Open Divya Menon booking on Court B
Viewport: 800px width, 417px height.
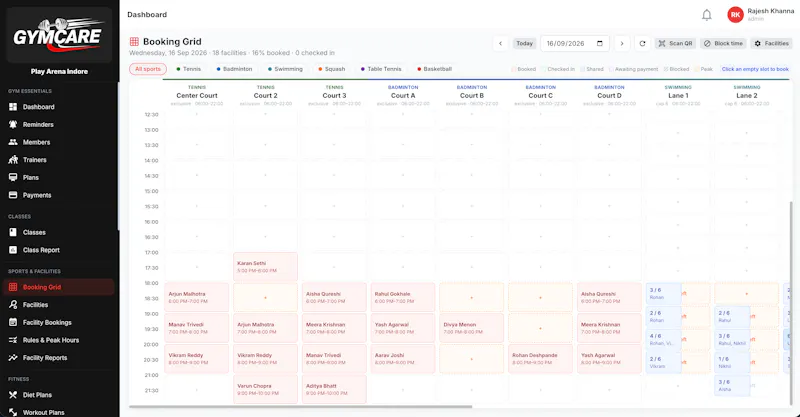click(472, 328)
